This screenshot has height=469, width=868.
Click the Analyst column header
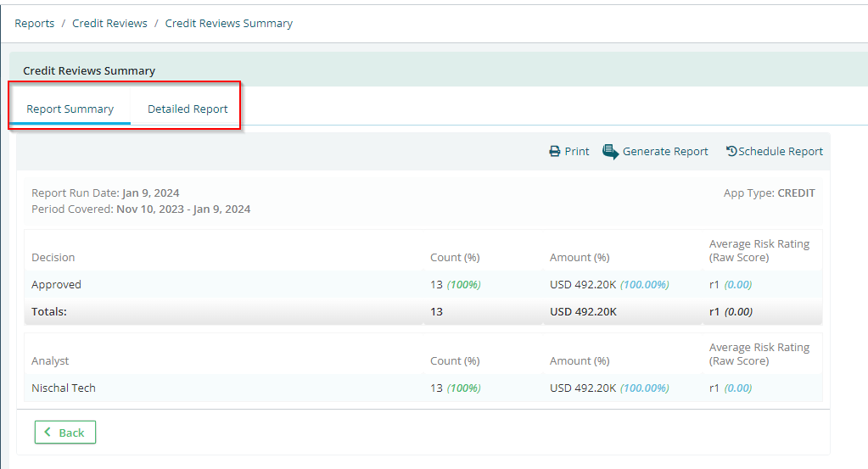pyautogui.click(x=50, y=360)
